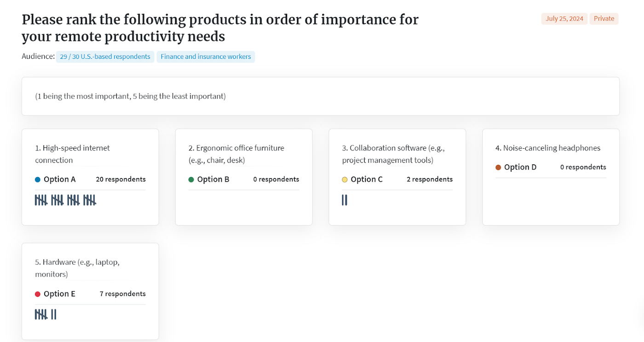This screenshot has height=342, width=644.
Task: Click the 0 respondents count for Option D
Action: (583, 168)
